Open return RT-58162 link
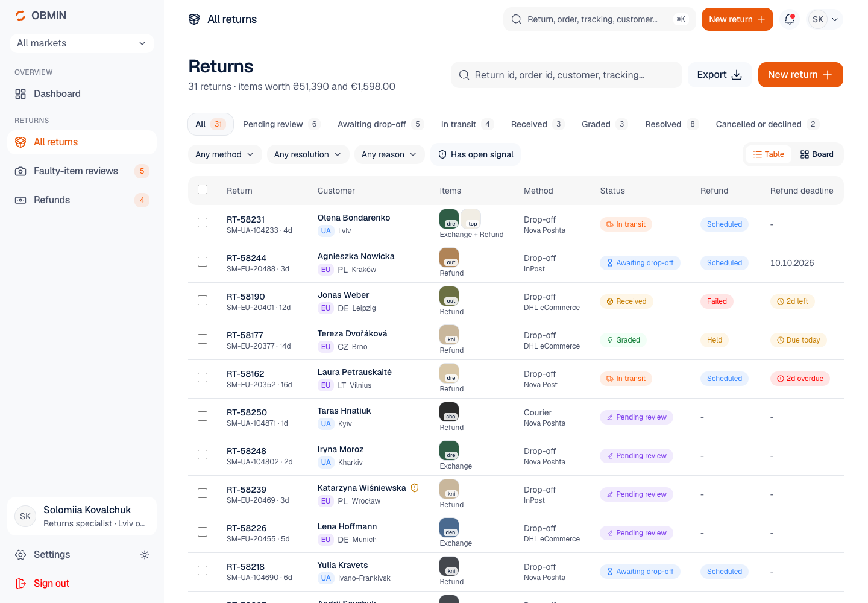Viewport: 868px width, 603px height. [245, 374]
